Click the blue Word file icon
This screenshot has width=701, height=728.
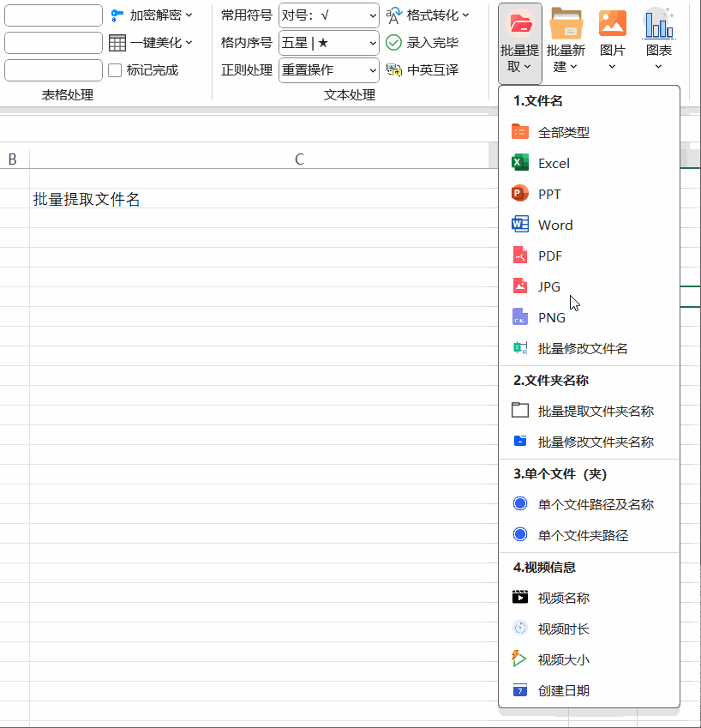pos(519,225)
